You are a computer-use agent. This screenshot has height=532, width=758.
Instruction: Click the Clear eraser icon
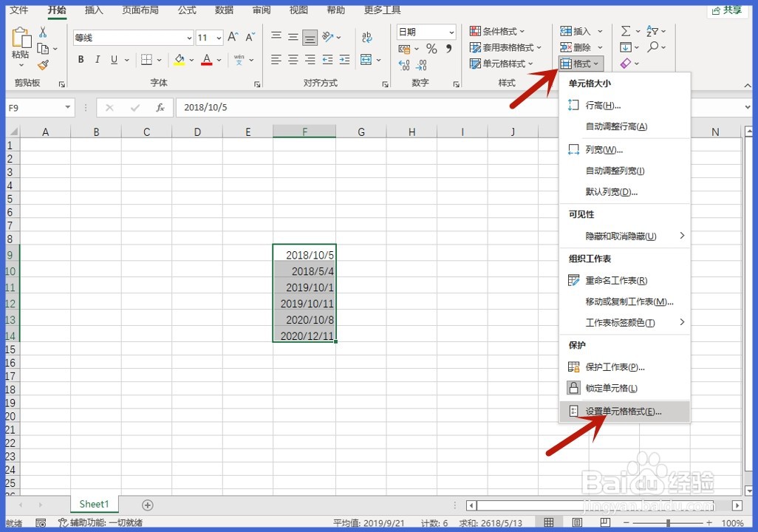pos(626,64)
